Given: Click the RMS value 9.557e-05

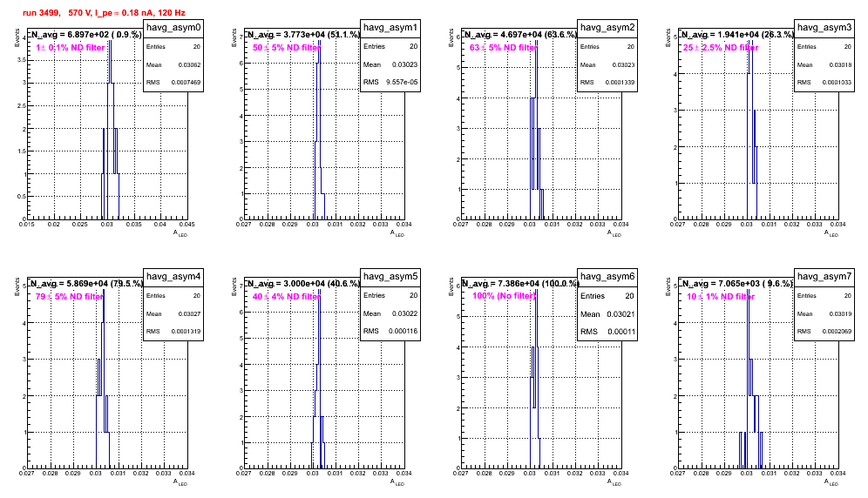Looking at the screenshot, I should coord(402,83).
